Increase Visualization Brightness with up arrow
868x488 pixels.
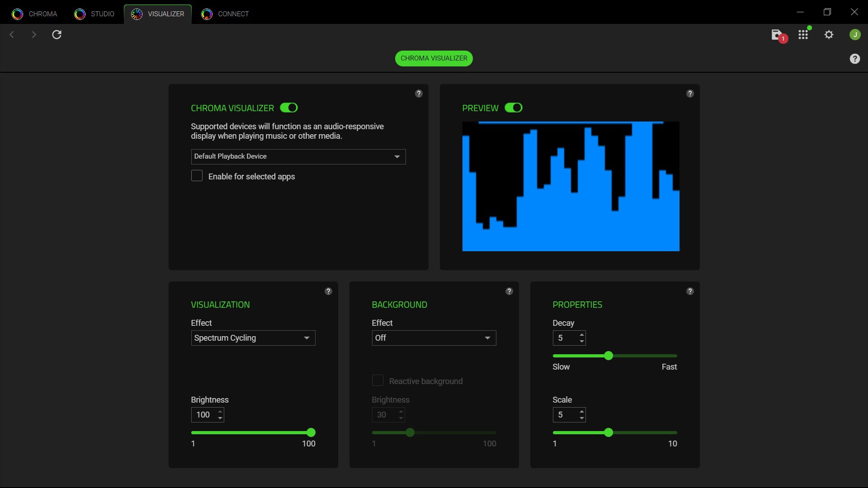tap(220, 412)
